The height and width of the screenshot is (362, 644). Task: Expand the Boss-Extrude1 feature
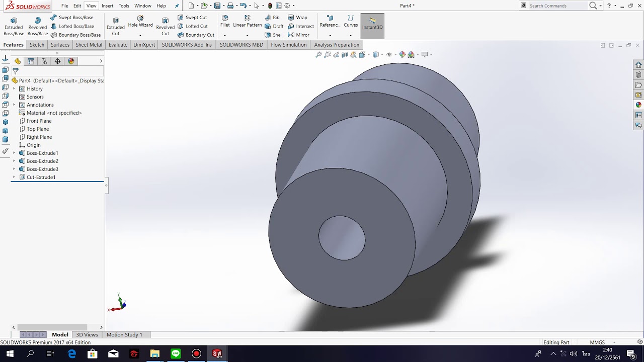[14, 153]
